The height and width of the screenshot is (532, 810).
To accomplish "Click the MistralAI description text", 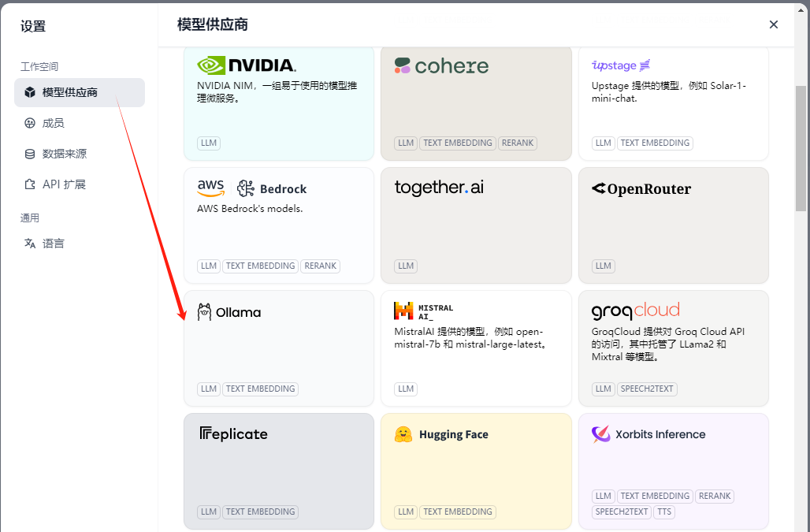I will point(470,338).
